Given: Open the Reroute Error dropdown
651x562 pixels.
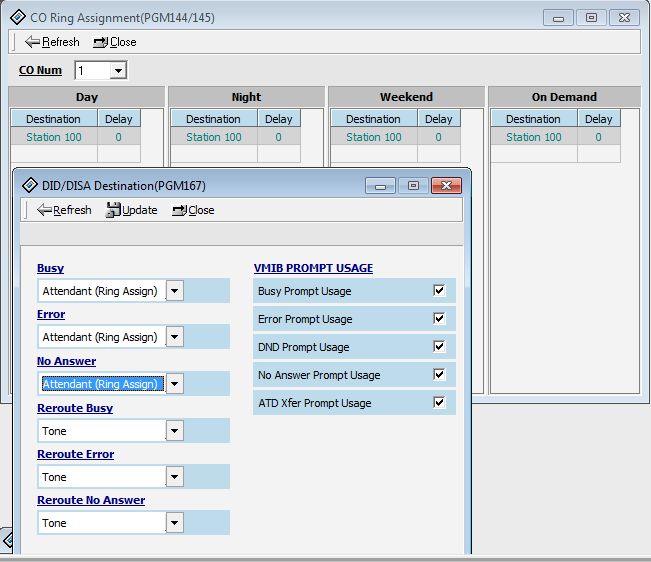Looking at the screenshot, I should [174, 477].
